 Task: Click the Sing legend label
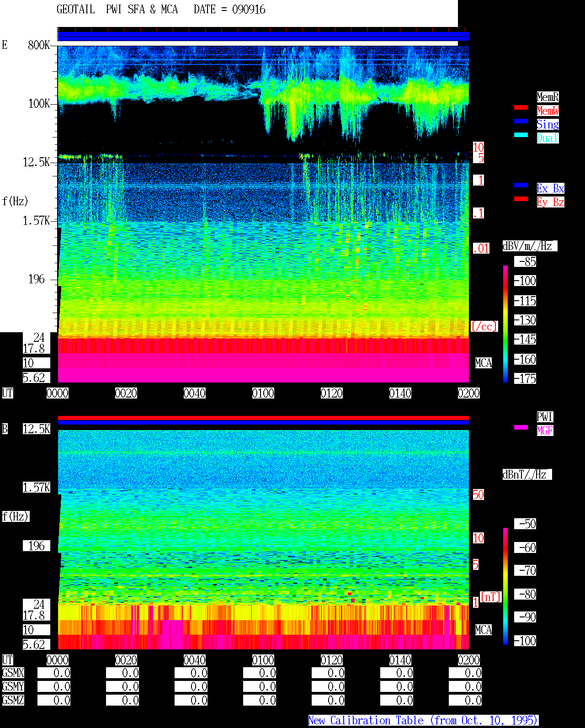pos(548,124)
